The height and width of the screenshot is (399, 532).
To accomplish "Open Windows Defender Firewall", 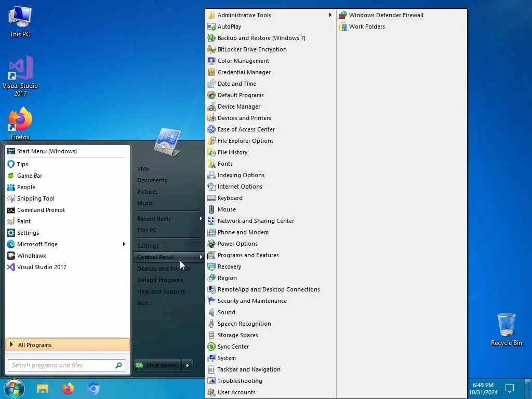I will [402, 15].
